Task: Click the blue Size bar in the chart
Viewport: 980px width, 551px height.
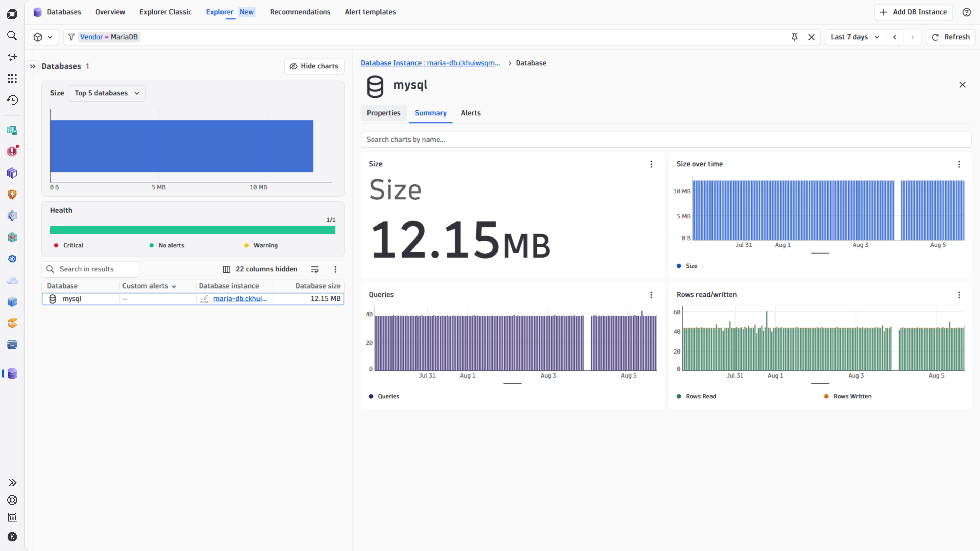Action: tap(181, 146)
